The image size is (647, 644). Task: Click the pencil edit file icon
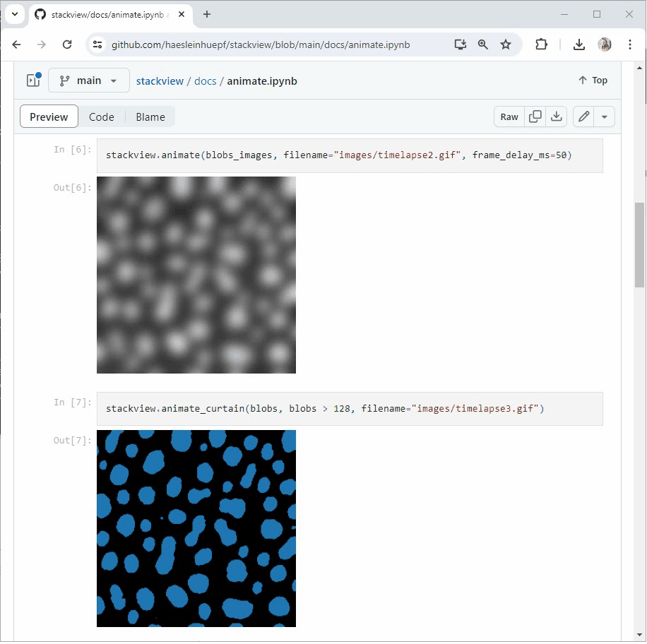click(x=583, y=117)
